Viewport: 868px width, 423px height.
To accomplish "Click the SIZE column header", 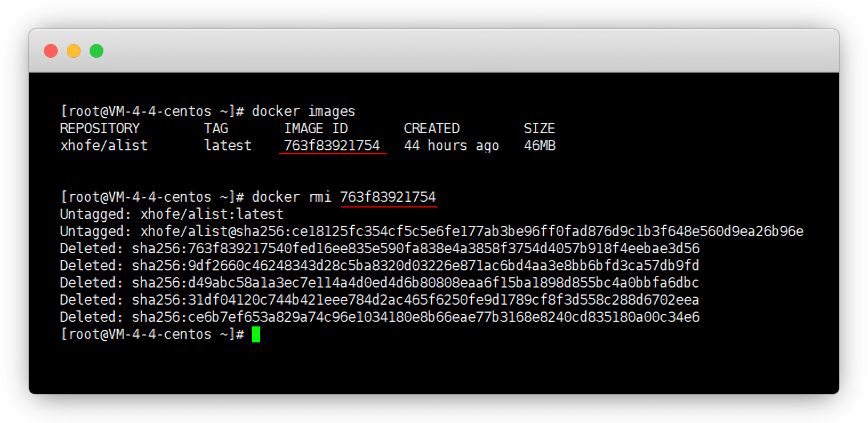I will pos(539,129).
